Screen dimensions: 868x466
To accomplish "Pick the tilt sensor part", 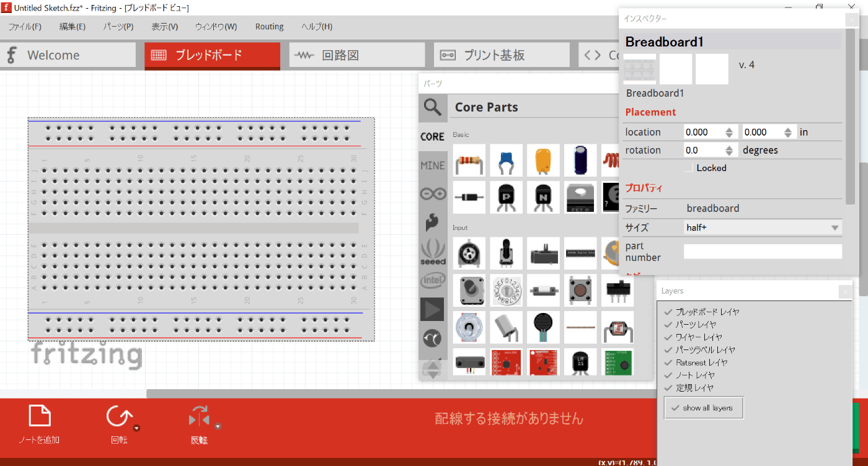I will (x=507, y=327).
